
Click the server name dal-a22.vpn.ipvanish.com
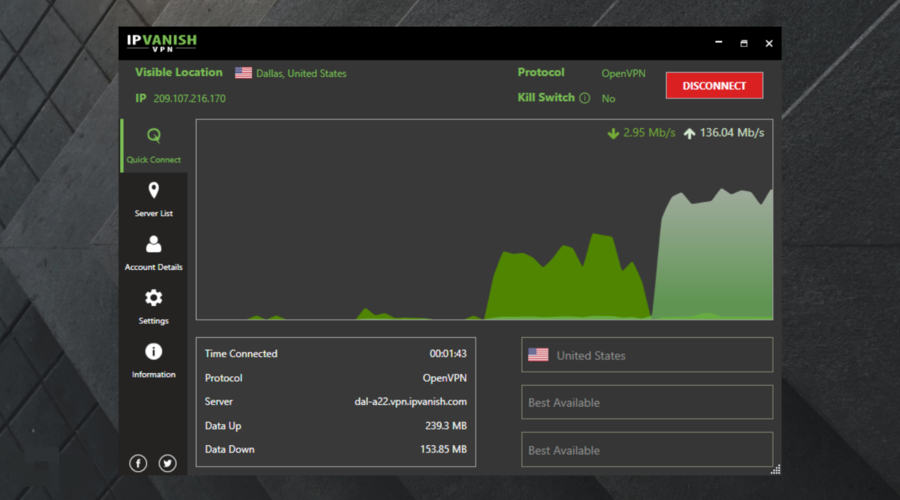click(410, 401)
